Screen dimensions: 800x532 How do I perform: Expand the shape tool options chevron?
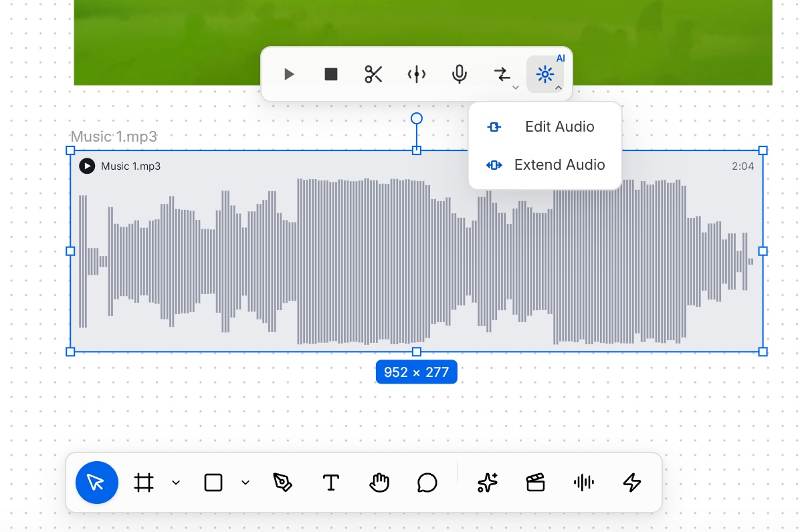tap(245, 483)
